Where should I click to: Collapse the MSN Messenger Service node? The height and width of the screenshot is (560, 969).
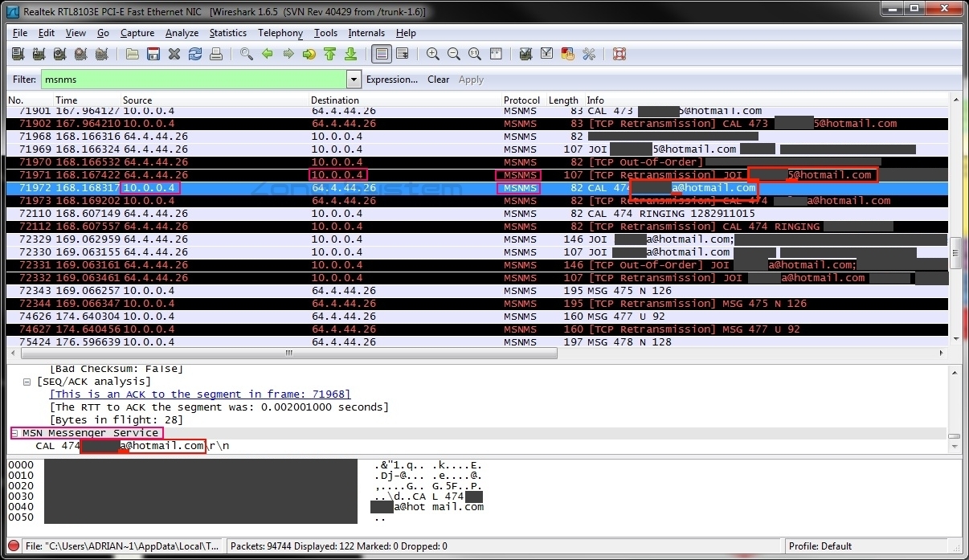pos(14,433)
